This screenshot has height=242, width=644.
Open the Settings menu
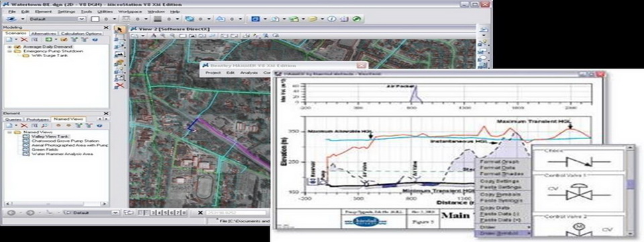pyautogui.click(x=66, y=11)
